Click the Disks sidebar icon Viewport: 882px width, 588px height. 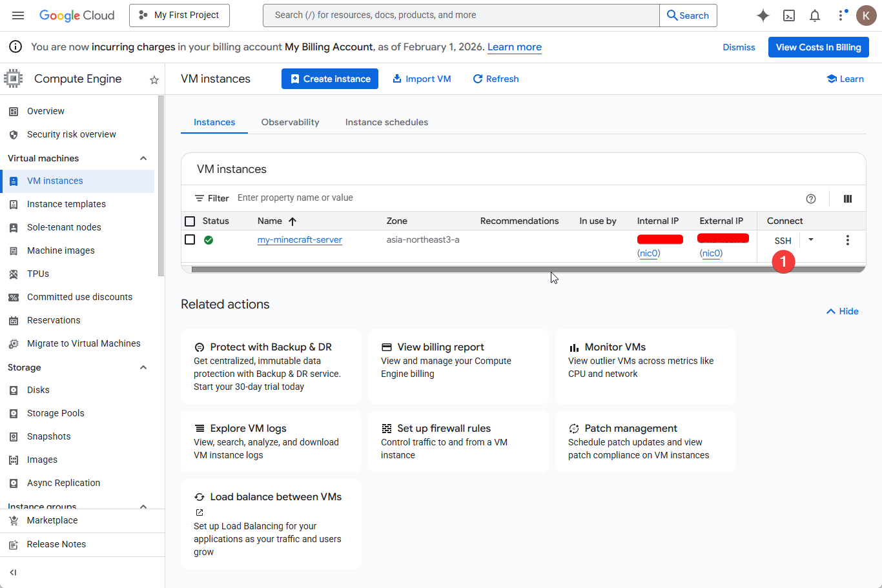(14, 390)
